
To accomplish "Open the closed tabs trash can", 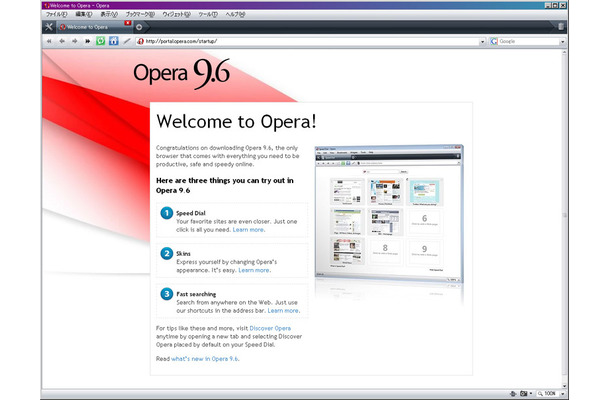I will pyautogui.click(x=561, y=26).
